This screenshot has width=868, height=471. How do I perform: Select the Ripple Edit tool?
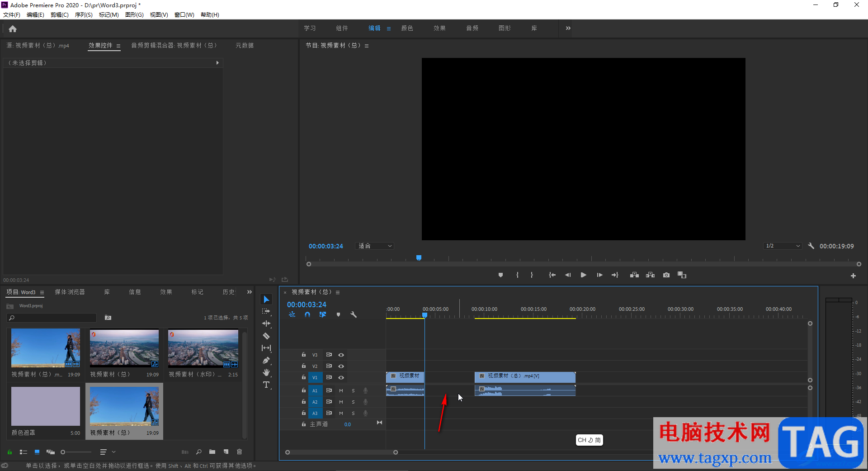coord(266,324)
